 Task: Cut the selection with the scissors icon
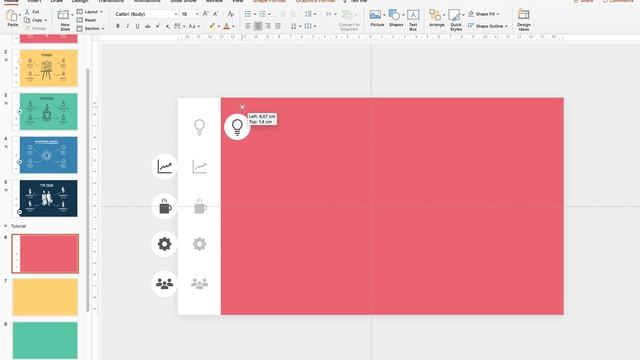point(27,12)
